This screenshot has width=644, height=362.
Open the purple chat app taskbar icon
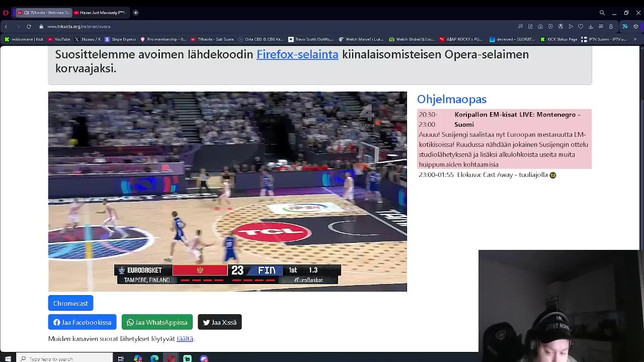click(204, 358)
